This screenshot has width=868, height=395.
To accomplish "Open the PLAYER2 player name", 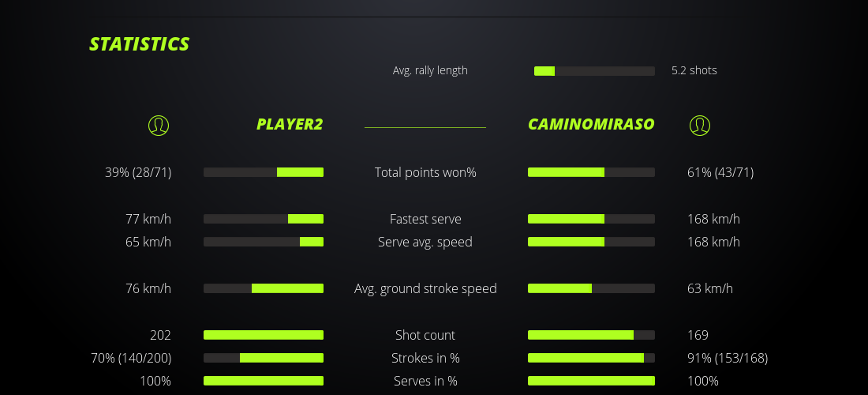I will [x=290, y=124].
